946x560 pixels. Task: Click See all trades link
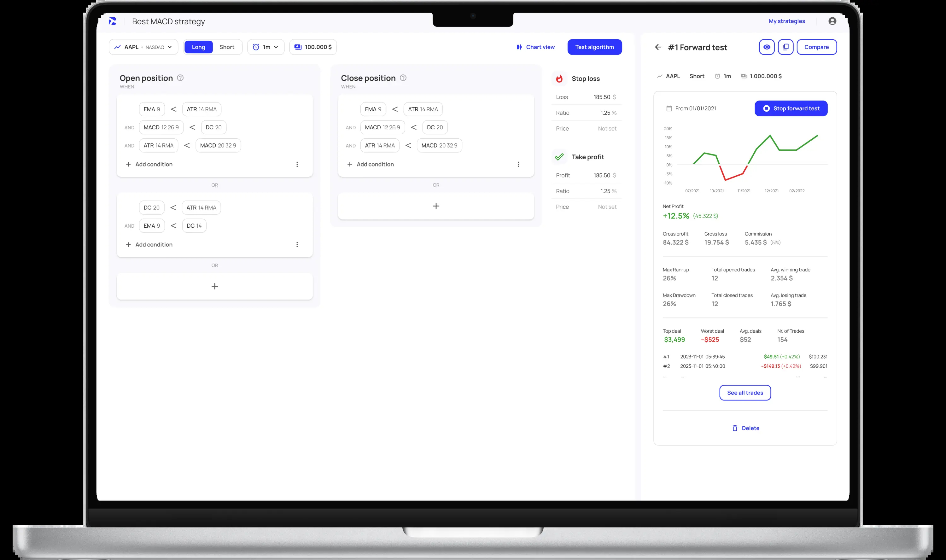tap(745, 393)
